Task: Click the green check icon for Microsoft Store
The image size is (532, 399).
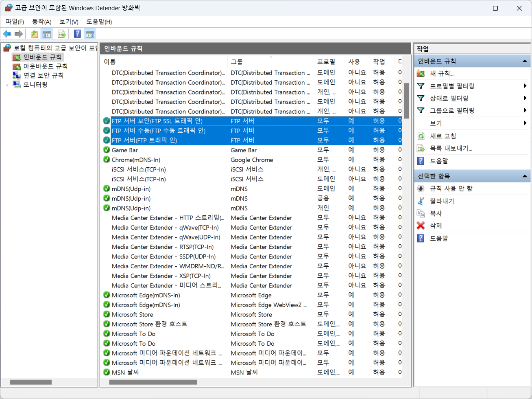Action: click(x=107, y=314)
